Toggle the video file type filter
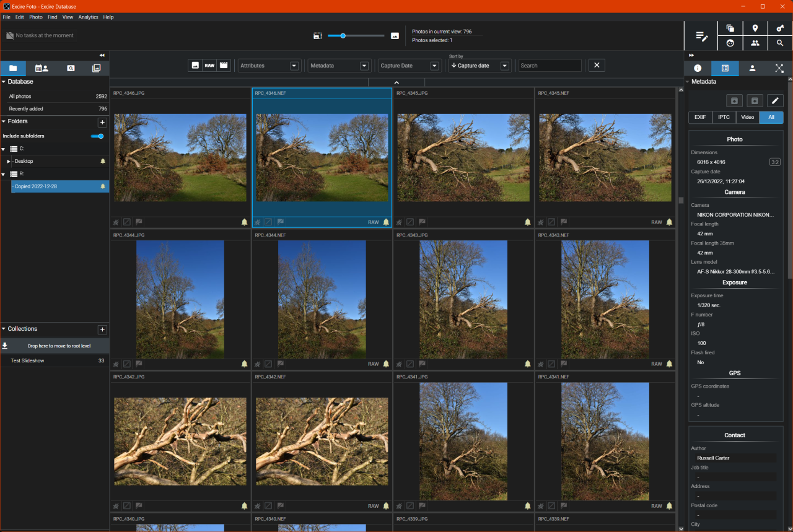Screen dimensions: 793x532 pos(224,65)
